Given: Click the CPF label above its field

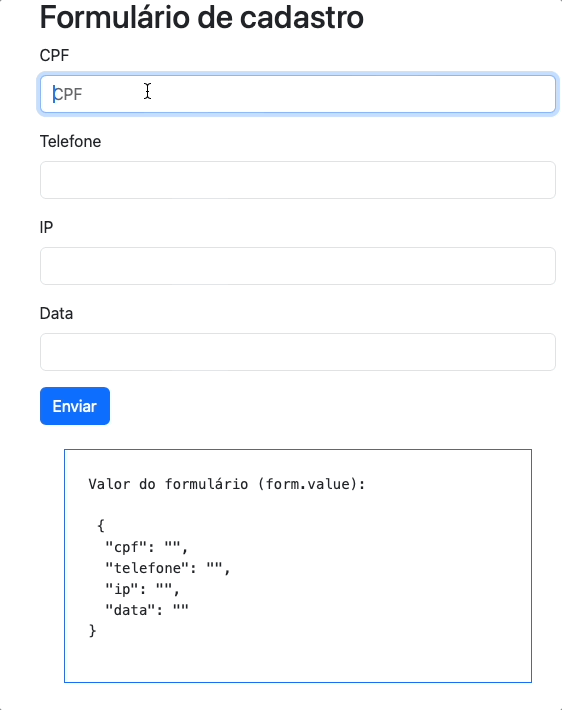Looking at the screenshot, I should tap(54, 55).
